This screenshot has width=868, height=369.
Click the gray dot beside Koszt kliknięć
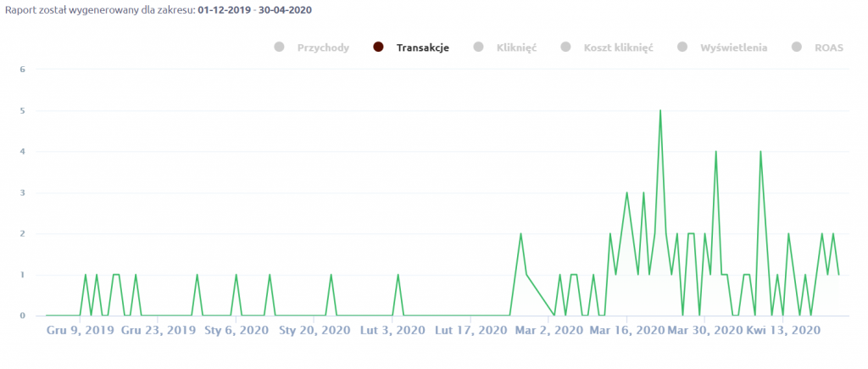tap(565, 48)
